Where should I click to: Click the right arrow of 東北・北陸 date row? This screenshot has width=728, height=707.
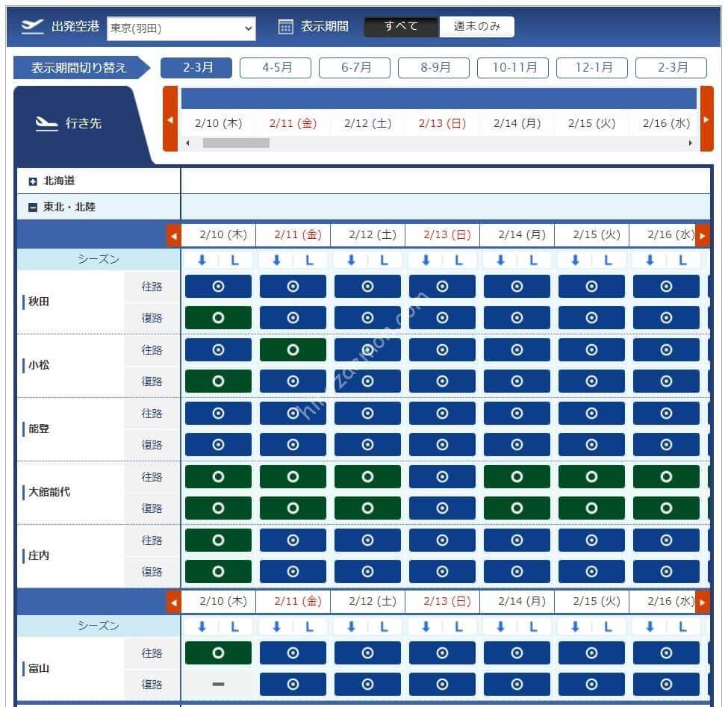point(703,236)
